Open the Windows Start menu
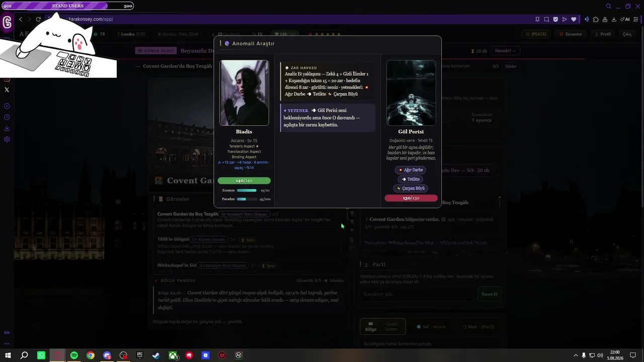 point(8,355)
